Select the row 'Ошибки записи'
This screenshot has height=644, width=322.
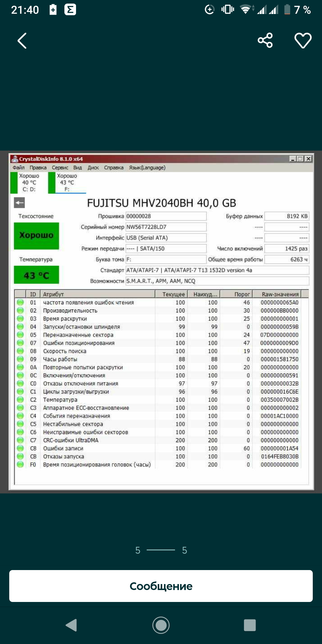pos(158,448)
